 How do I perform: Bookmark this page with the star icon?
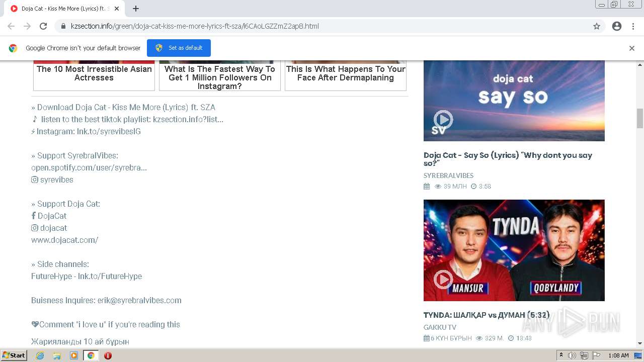(x=597, y=26)
